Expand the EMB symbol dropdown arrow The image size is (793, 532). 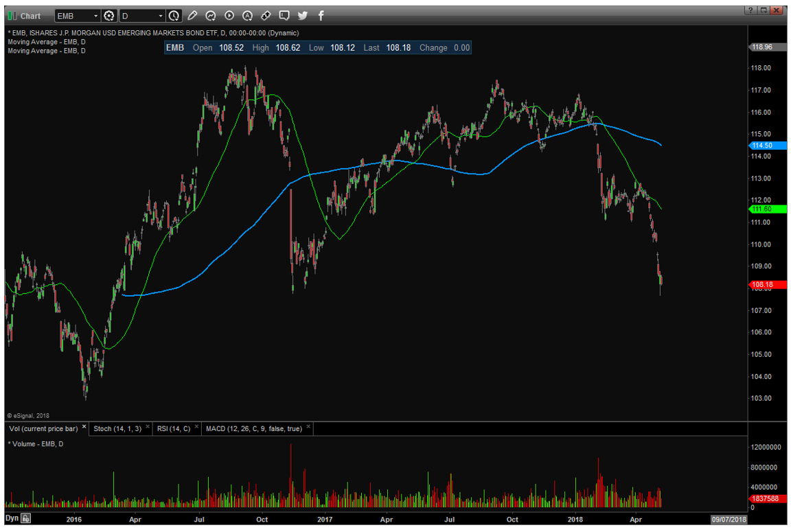pos(95,16)
